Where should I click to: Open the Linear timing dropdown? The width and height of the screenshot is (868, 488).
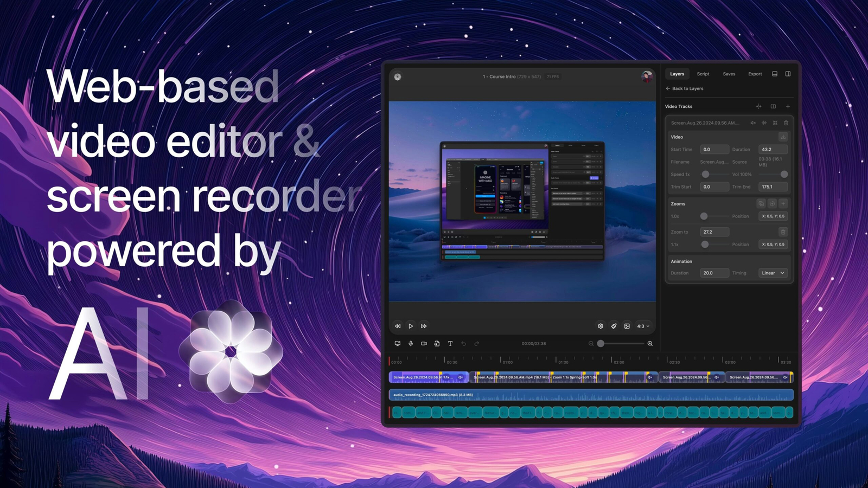coord(773,273)
